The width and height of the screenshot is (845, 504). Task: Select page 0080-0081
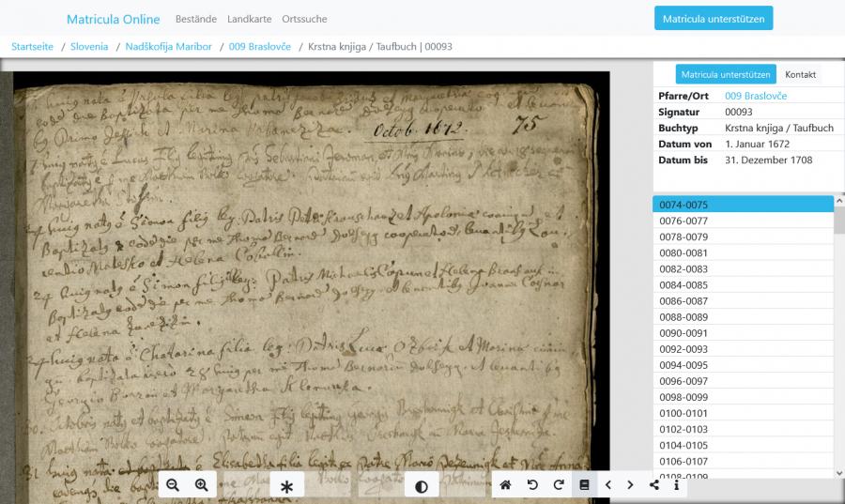pyautogui.click(x=744, y=253)
